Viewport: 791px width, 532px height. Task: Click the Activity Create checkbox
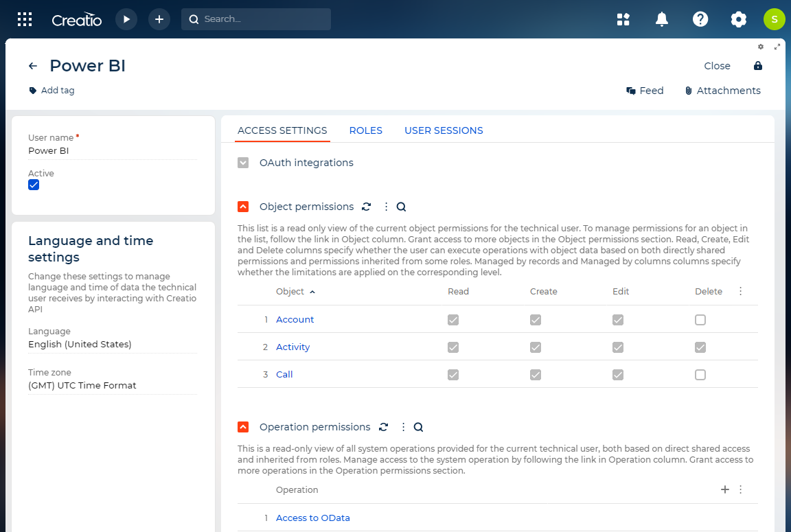click(x=536, y=347)
